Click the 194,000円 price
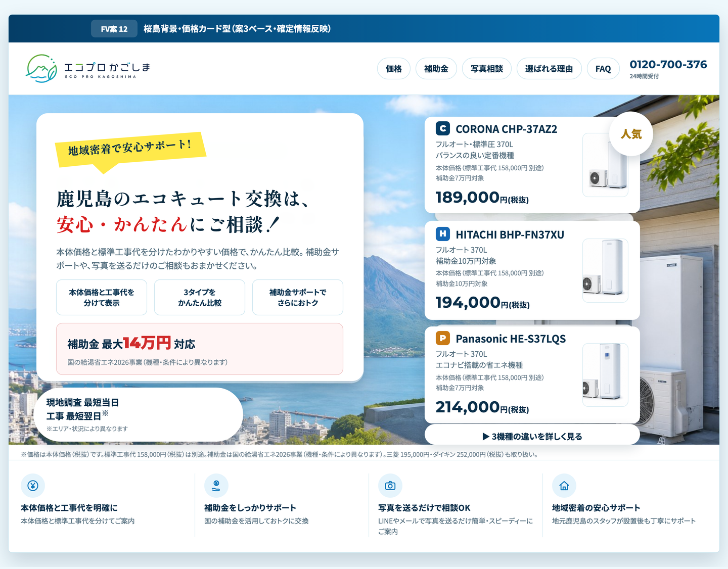 [x=483, y=303]
